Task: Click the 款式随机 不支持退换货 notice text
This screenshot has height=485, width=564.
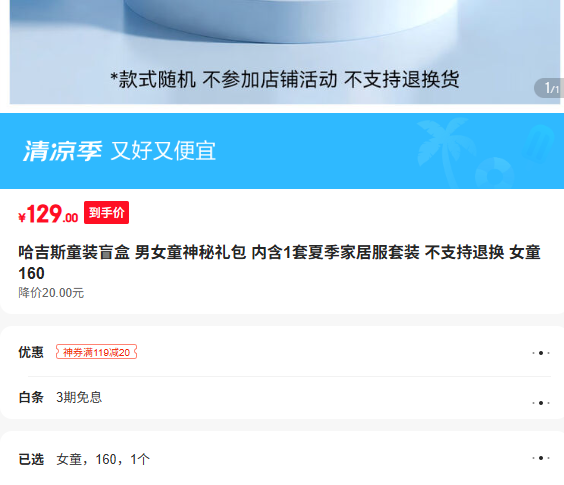Action: (284, 79)
